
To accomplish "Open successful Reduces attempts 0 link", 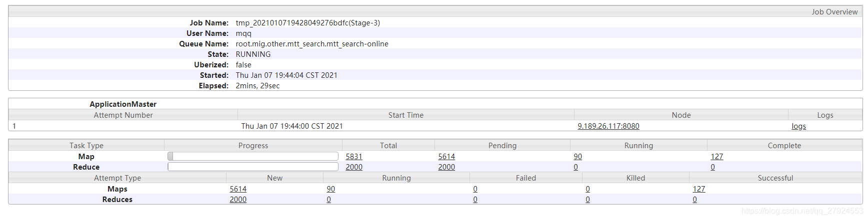I will pyautogui.click(x=695, y=200).
